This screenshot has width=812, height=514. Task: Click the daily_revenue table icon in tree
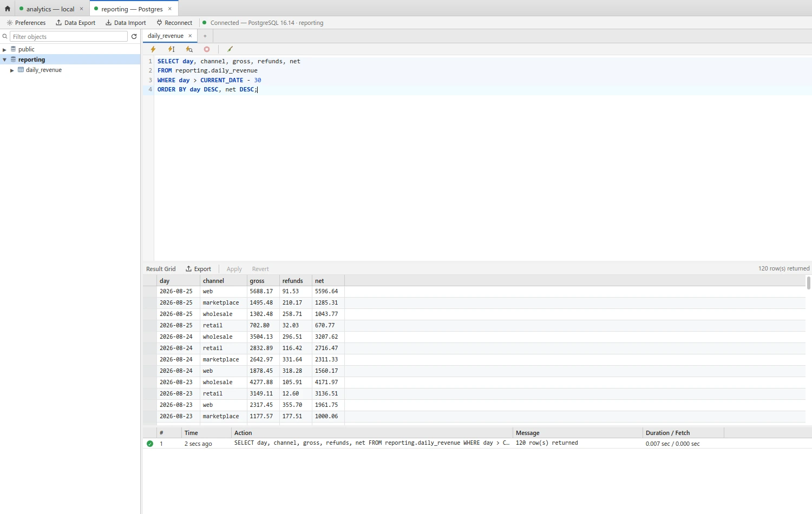[21, 70]
